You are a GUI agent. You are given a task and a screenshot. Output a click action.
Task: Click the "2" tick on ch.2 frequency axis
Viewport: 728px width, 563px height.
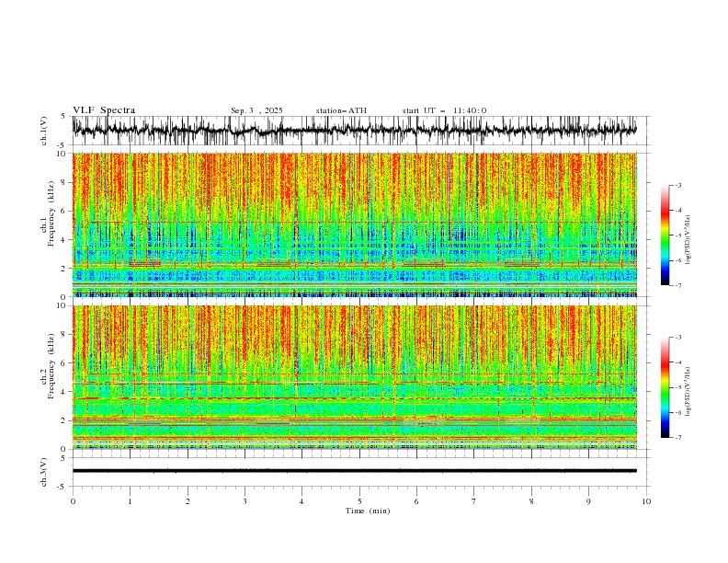pyautogui.click(x=64, y=420)
